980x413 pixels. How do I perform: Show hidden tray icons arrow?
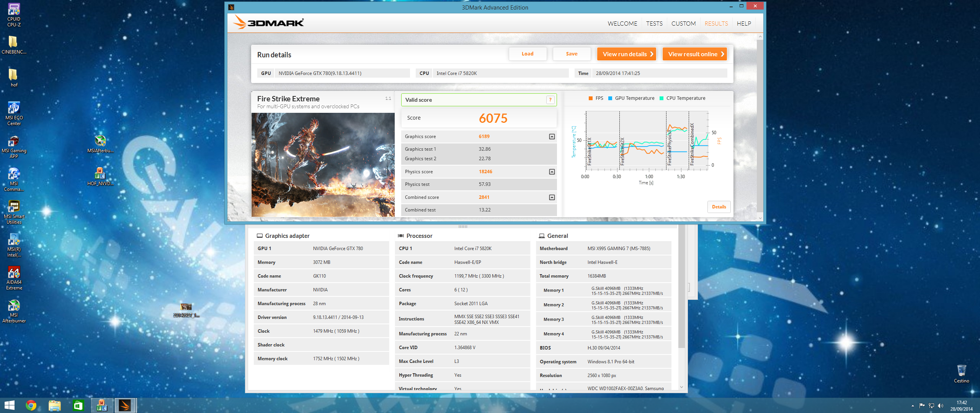click(x=913, y=406)
